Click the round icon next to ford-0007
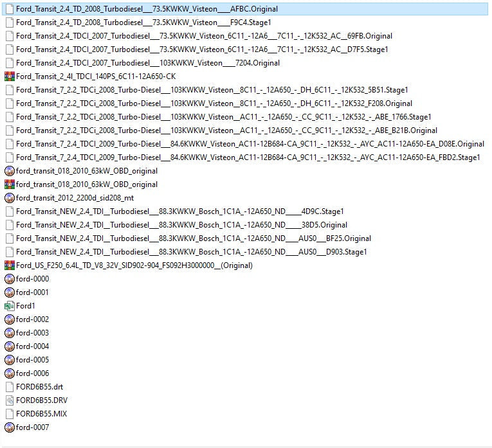Image resolution: width=492 pixels, height=448 pixels. pos(9,427)
